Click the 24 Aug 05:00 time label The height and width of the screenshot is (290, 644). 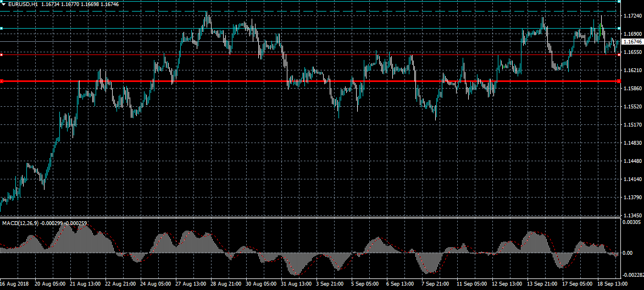[156, 284]
